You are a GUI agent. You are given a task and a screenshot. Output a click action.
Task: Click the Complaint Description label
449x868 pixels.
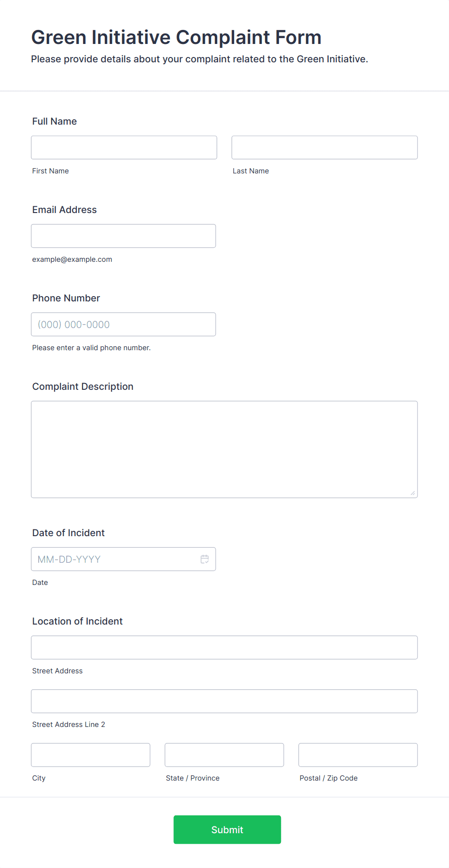(x=83, y=386)
